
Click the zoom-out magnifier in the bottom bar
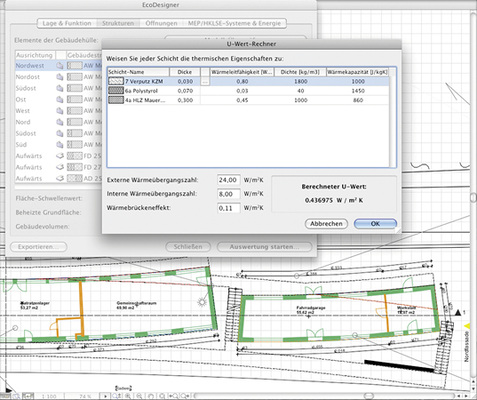(139, 396)
